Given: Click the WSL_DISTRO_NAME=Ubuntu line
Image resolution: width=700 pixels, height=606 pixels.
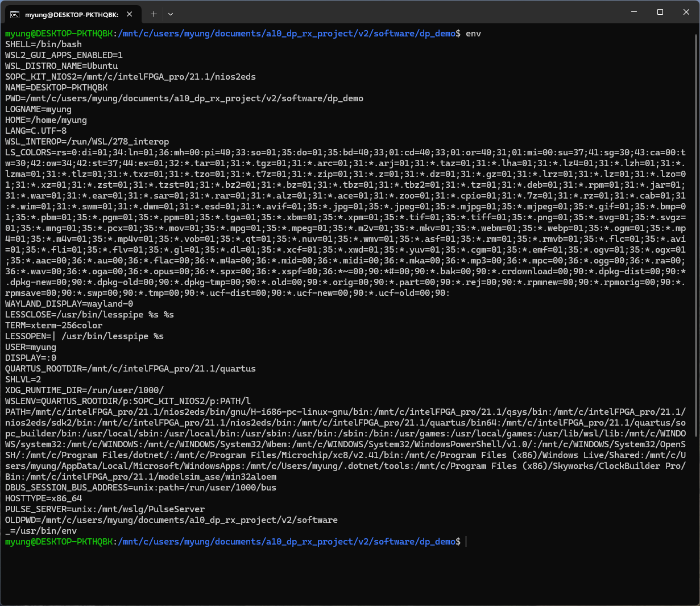Looking at the screenshot, I should click(x=61, y=66).
